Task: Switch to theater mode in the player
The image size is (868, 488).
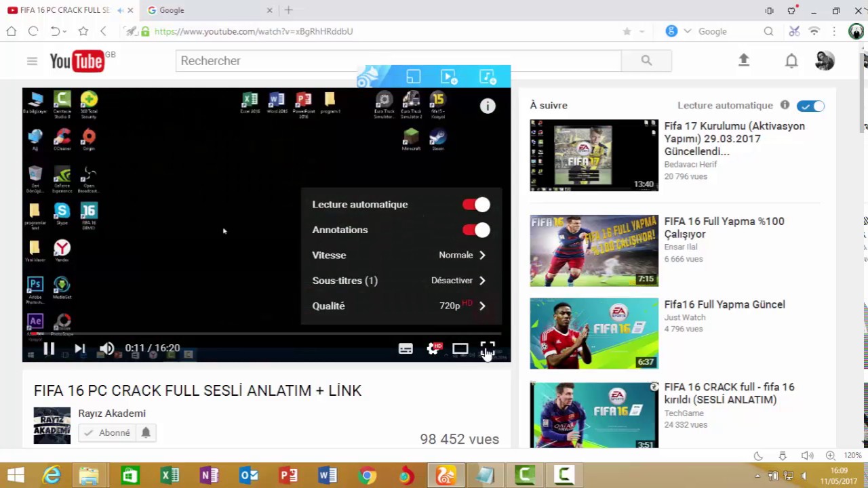Action: coord(460,348)
